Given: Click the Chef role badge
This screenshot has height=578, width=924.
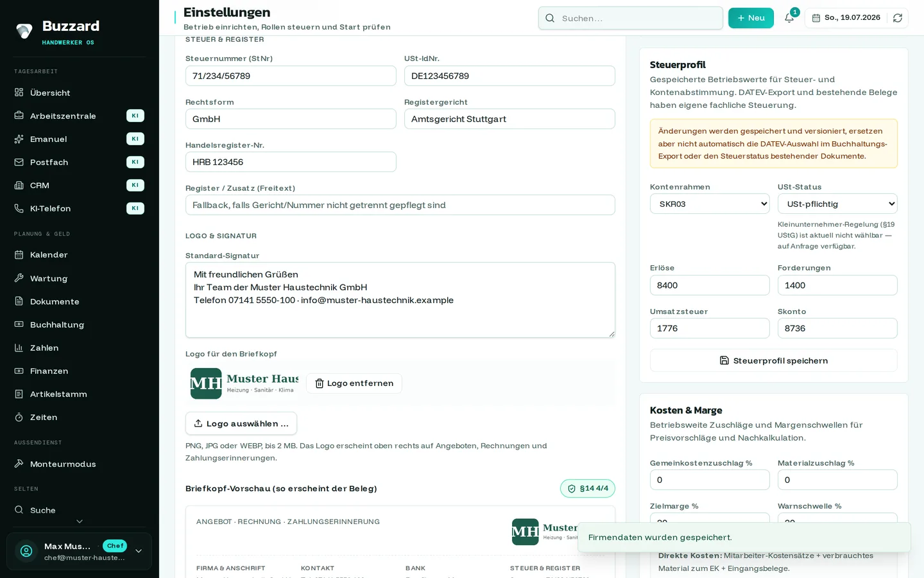Looking at the screenshot, I should [x=115, y=546].
